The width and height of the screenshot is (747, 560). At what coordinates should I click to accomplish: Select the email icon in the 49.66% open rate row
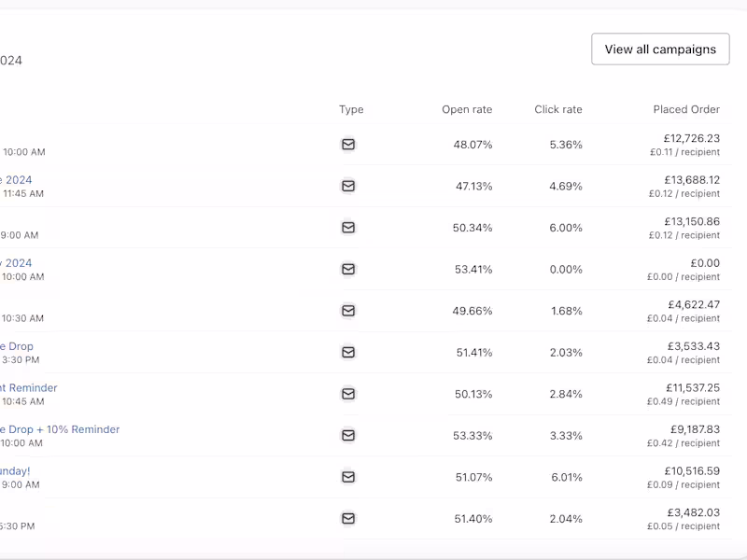[x=348, y=311]
